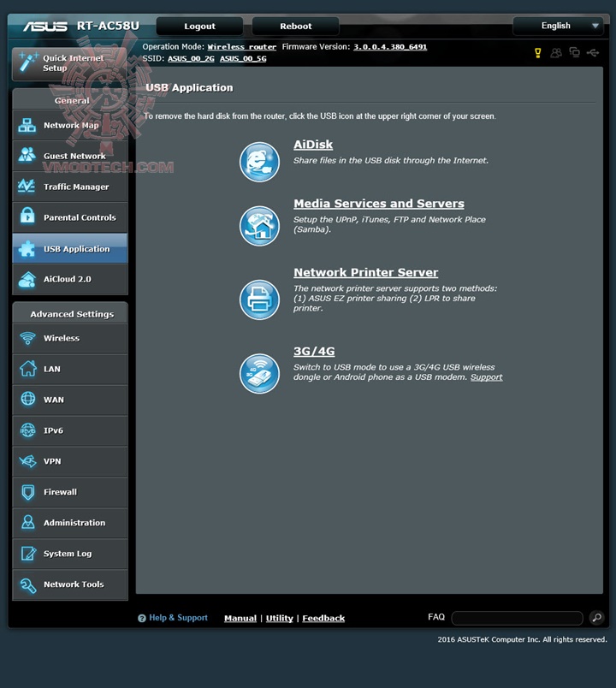
Task: Click the network client status icon
Action: pyautogui.click(x=574, y=53)
